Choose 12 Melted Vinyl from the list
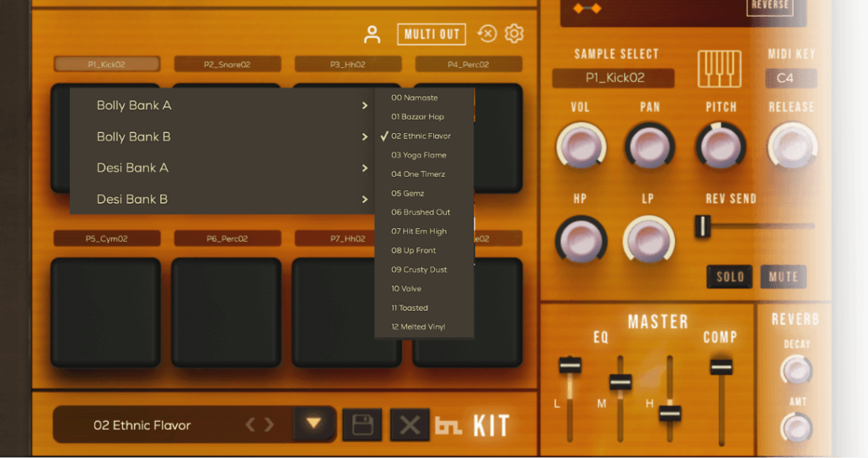The width and height of the screenshot is (868, 458). pyautogui.click(x=418, y=327)
